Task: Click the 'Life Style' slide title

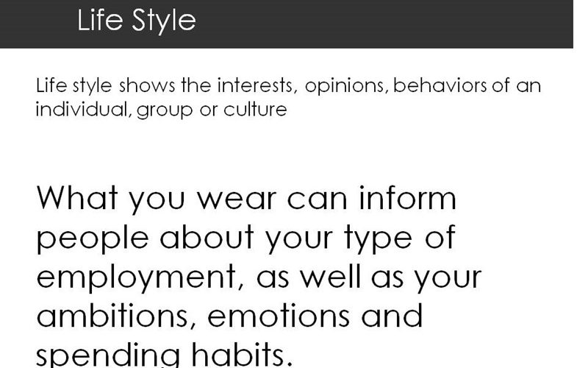Action: (x=137, y=21)
